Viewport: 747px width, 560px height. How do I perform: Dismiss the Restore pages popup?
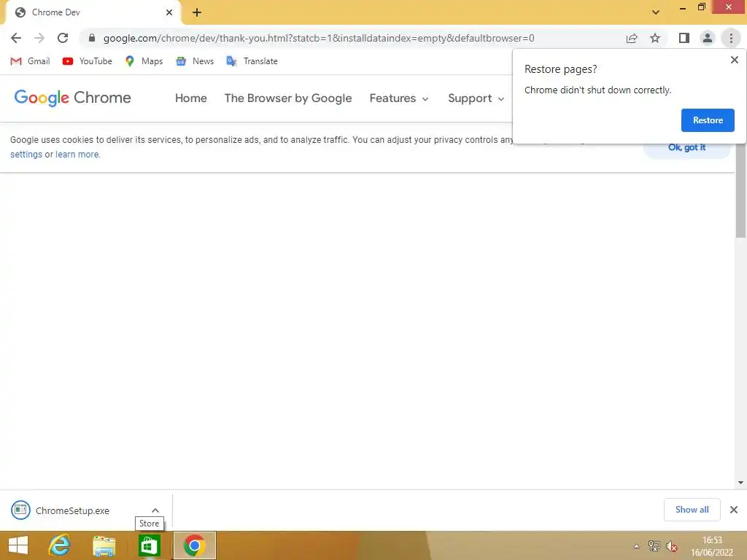(x=734, y=60)
